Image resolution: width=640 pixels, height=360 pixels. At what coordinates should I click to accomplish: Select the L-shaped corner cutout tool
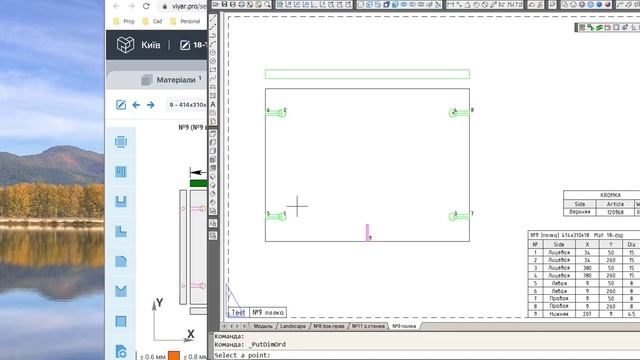pyautogui.click(x=121, y=231)
